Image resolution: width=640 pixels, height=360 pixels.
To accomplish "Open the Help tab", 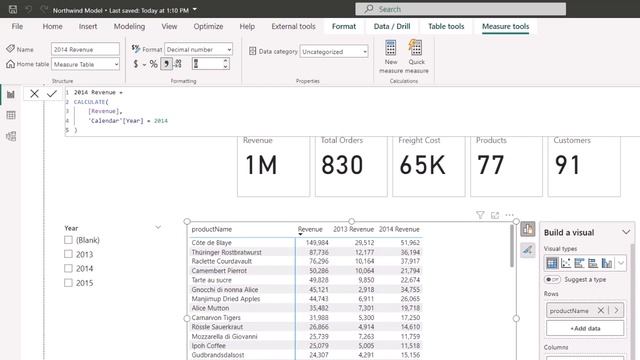I will click(247, 26).
